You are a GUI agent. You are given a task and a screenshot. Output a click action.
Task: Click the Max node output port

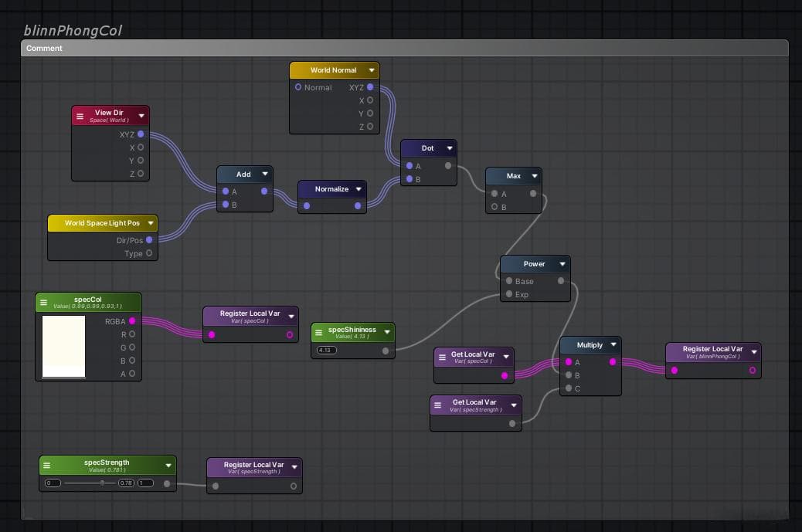pos(533,194)
